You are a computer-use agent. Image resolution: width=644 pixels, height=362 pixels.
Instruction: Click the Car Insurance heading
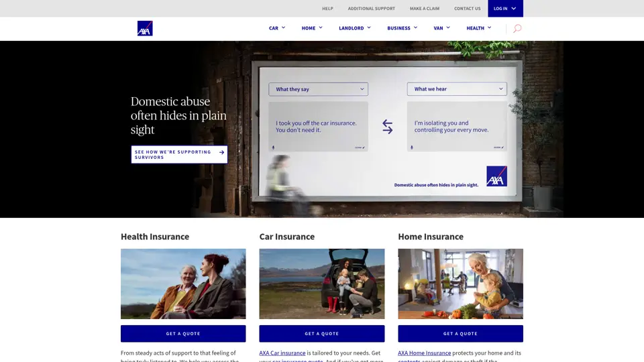click(286, 237)
